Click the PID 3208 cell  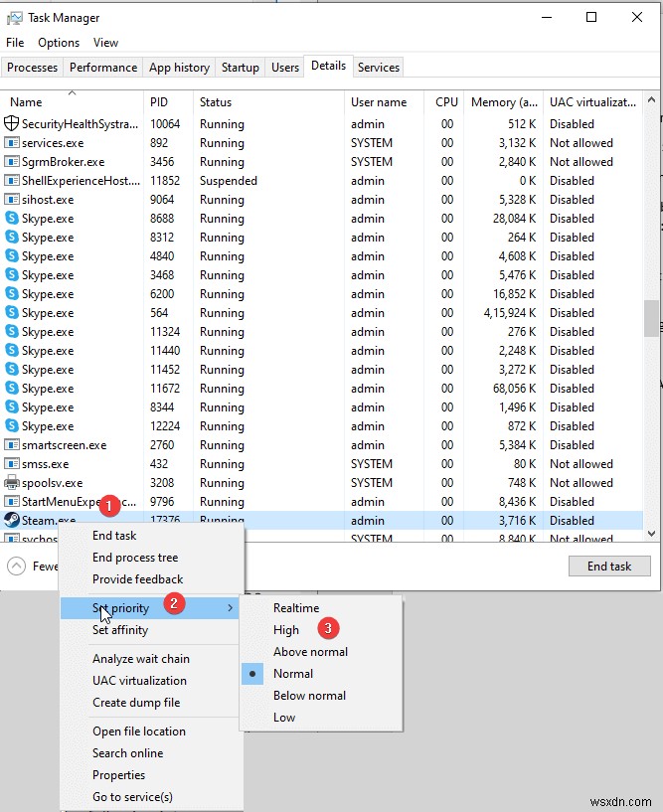point(162,483)
